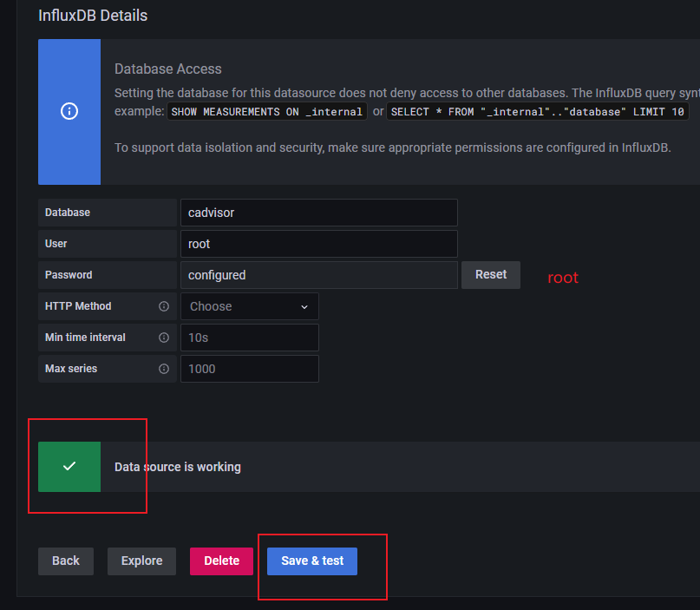
Task: Open the HTTP Method Choose dropdown
Action: pos(250,306)
